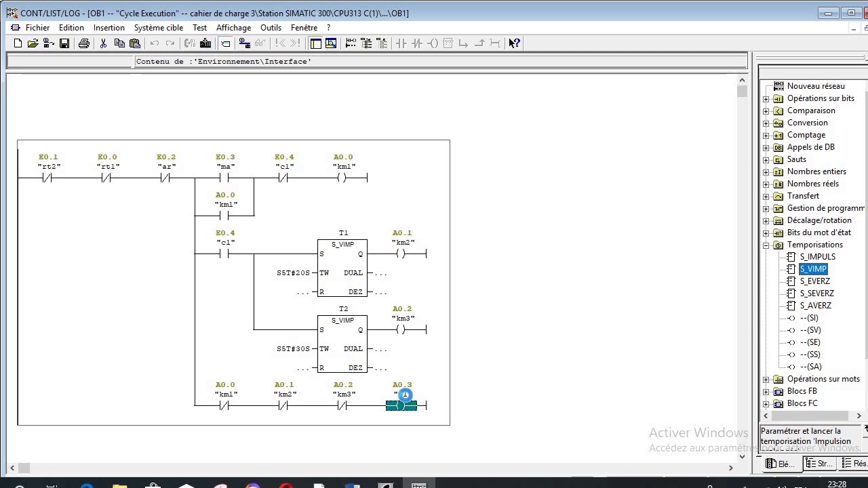Insert normally closed contact from toolbar

pyautogui.click(x=417, y=43)
